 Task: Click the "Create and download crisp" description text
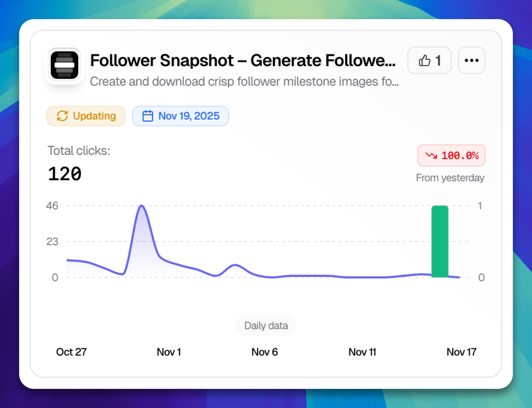pyautogui.click(x=244, y=82)
